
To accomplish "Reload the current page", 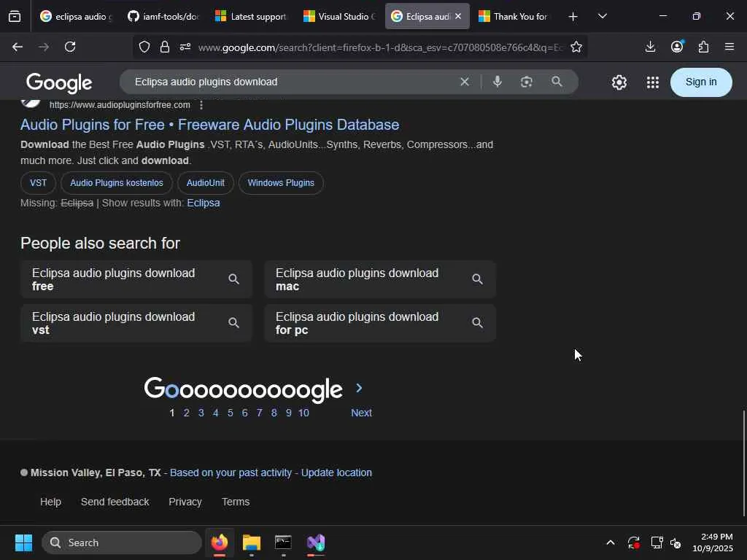I will coord(70,47).
